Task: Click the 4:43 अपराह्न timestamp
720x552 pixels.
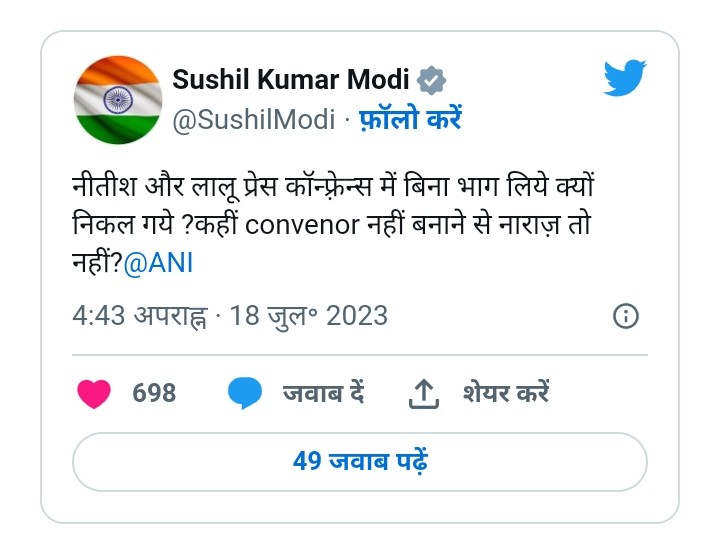Action: 140,316
